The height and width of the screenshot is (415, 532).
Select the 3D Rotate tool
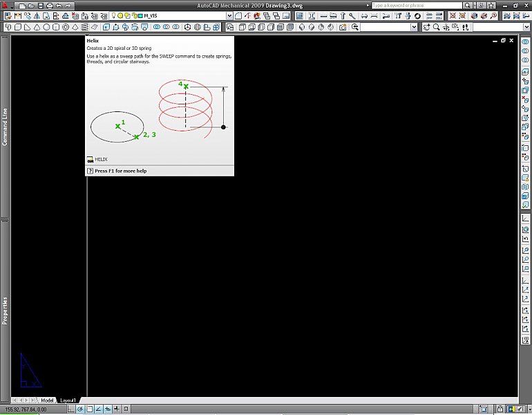coord(197,27)
